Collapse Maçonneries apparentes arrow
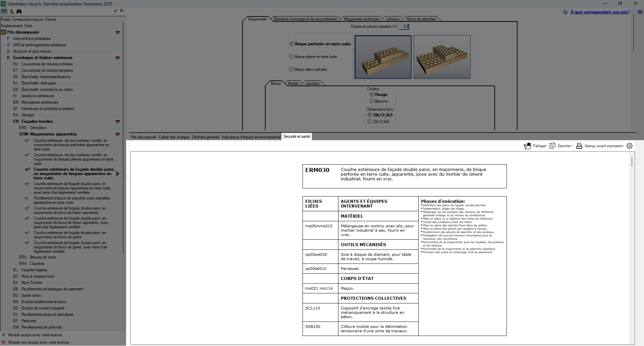This screenshot has width=644, height=346. click(x=118, y=134)
